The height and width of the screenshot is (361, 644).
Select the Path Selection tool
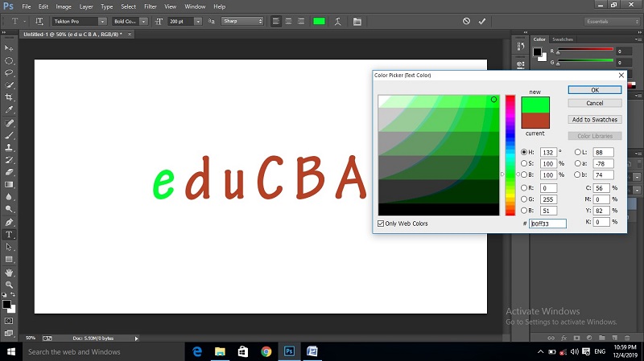tap(9, 247)
